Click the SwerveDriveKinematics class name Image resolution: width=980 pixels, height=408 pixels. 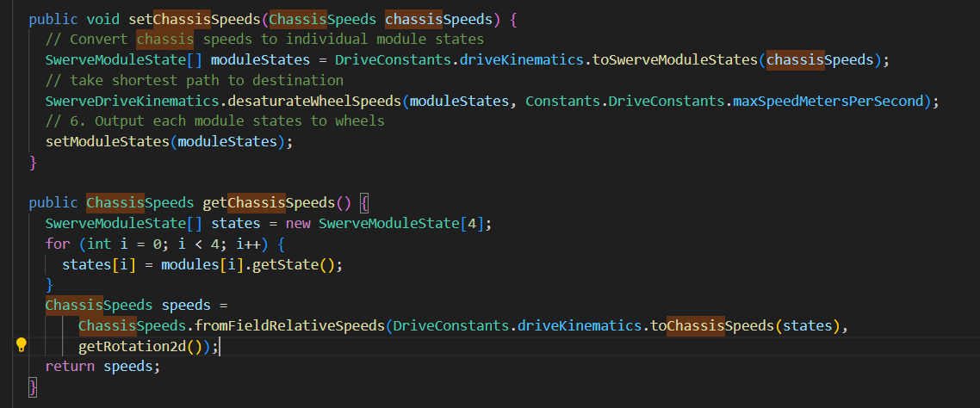point(132,102)
